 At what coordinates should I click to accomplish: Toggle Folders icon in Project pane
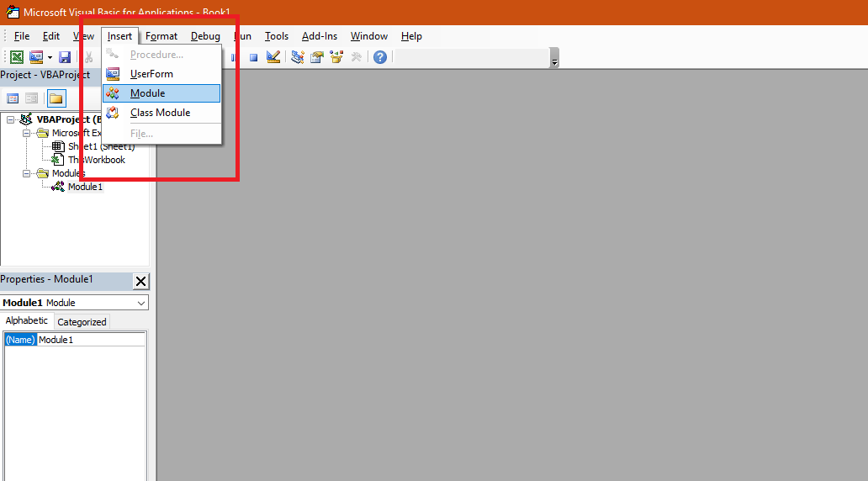pyautogui.click(x=56, y=98)
